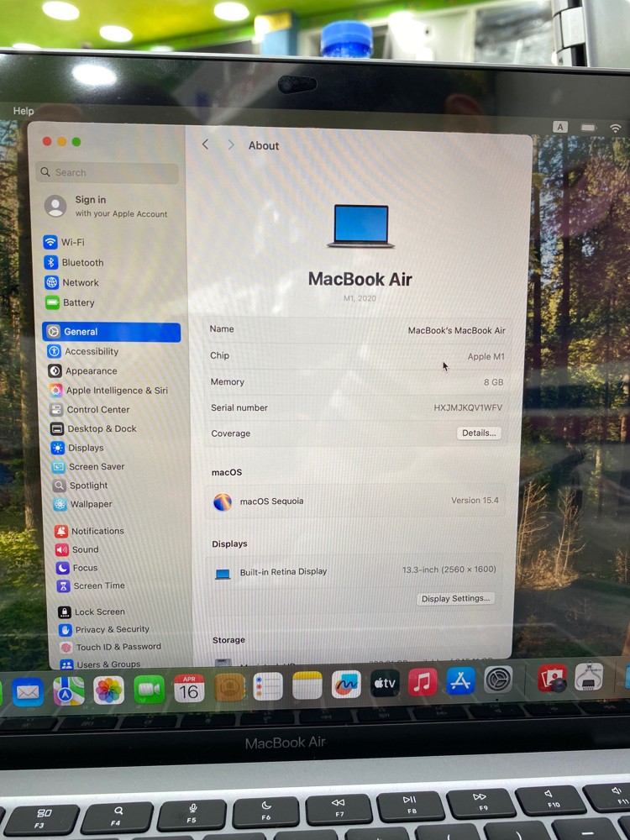The width and height of the screenshot is (630, 840).
Task: Open Screen Saver settings
Action: [88, 466]
